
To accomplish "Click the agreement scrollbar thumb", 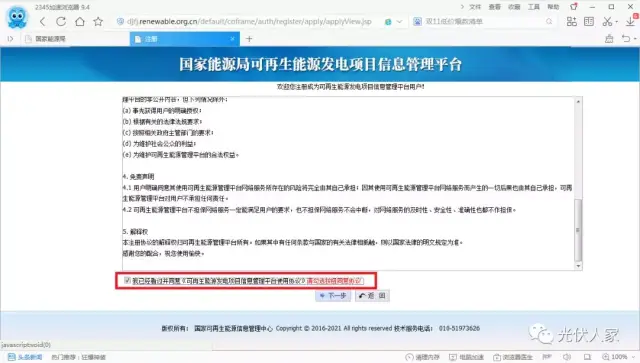I will [578, 230].
